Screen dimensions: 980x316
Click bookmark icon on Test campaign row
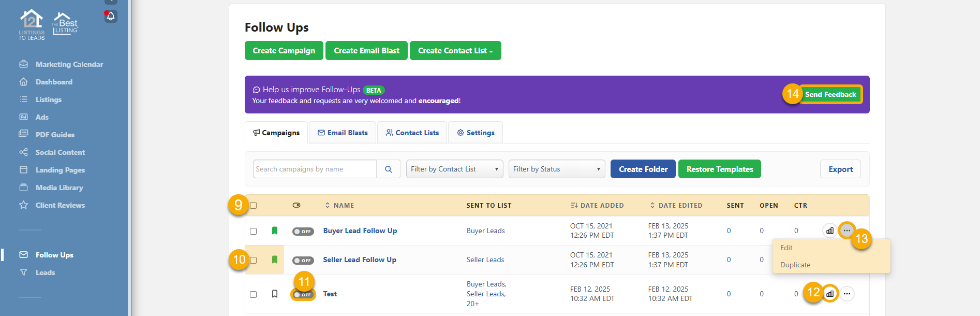(275, 294)
